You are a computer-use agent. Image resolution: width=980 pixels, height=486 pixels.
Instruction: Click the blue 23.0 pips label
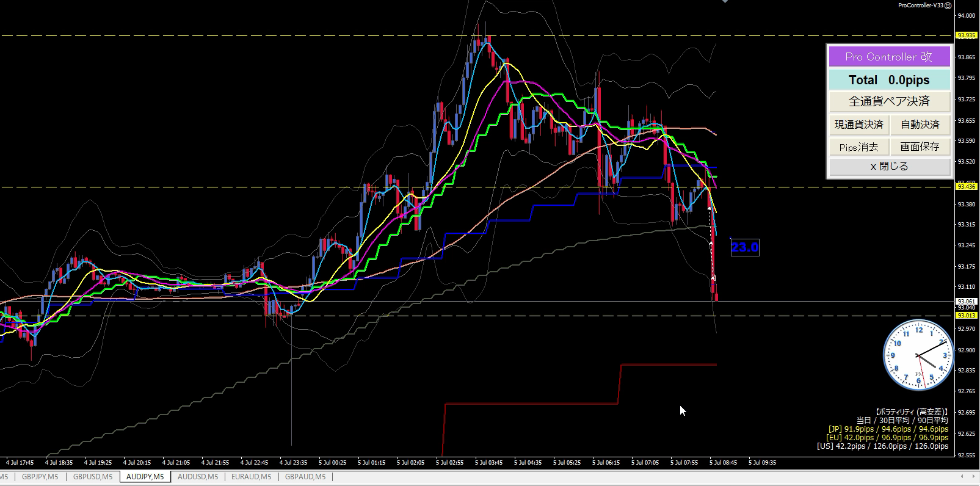click(745, 247)
